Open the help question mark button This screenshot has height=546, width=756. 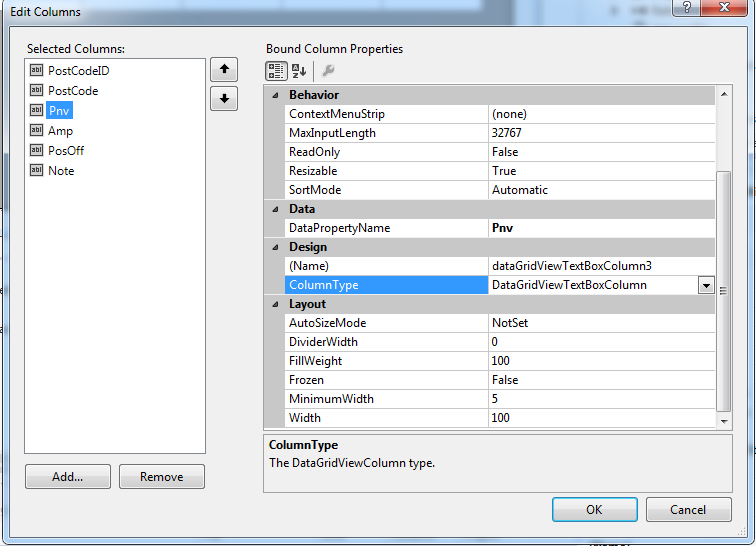(x=687, y=7)
